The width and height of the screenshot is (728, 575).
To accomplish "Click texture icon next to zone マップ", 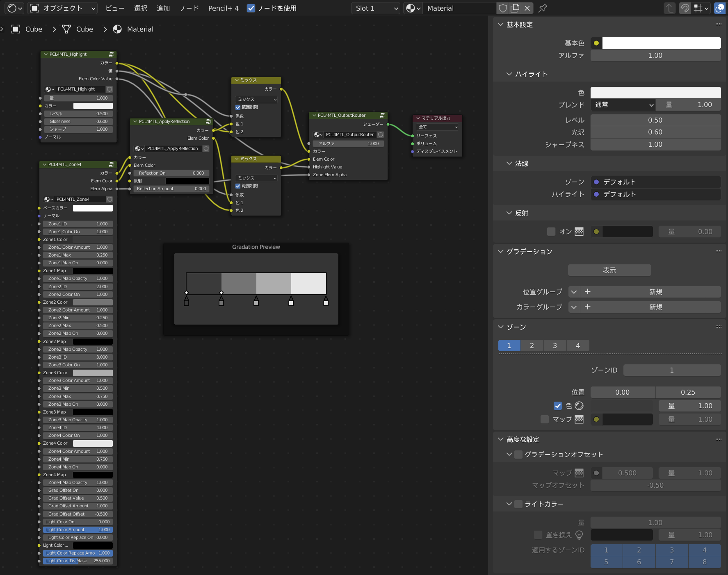I will tap(579, 419).
